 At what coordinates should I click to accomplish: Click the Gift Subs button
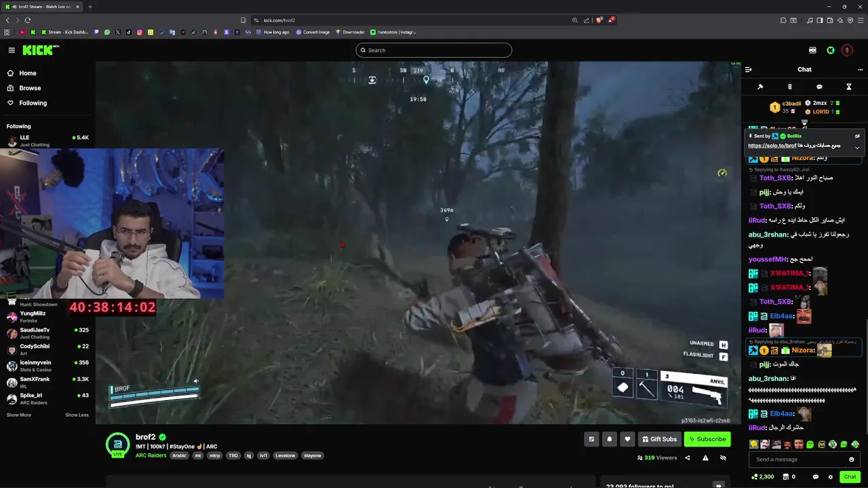tap(658, 439)
